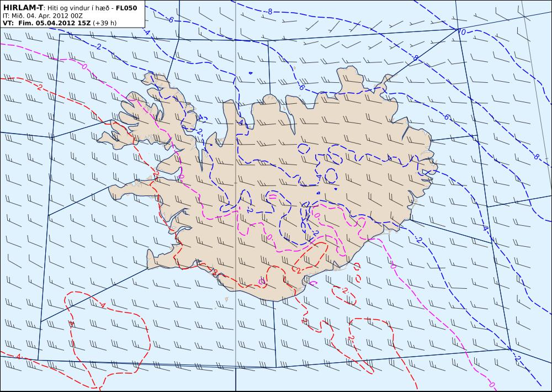Select the FL050 flight level label
This screenshot has height=392, width=552.
coord(126,8)
